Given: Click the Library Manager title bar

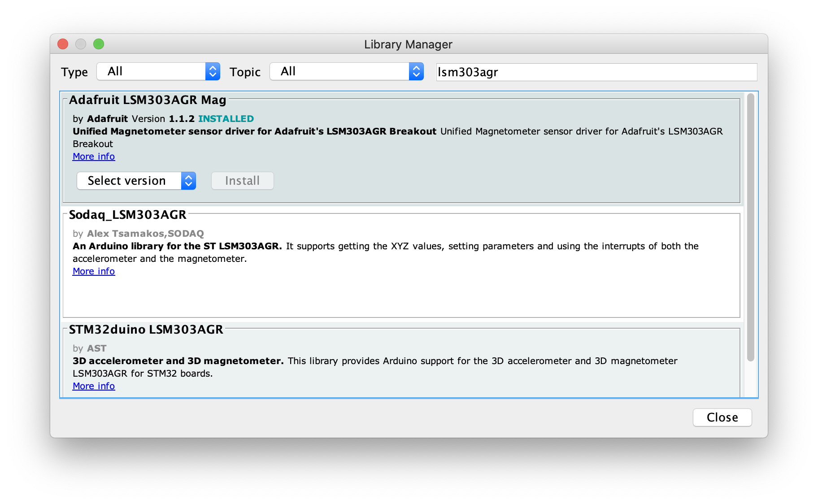Looking at the screenshot, I should click(408, 44).
